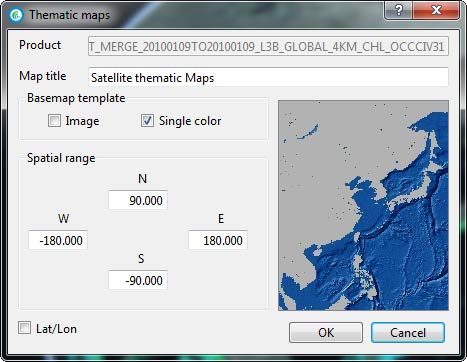Click the 'Map title' label

(43, 76)
